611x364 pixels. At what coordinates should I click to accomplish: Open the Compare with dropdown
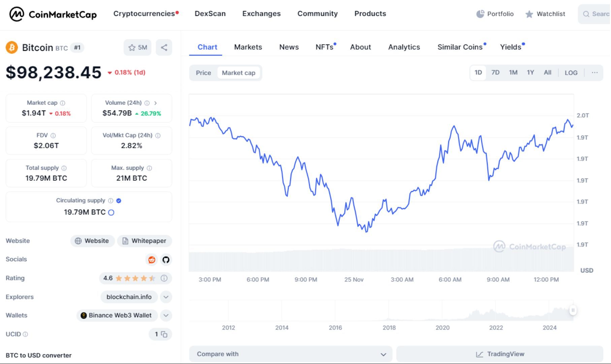(290, 354)
